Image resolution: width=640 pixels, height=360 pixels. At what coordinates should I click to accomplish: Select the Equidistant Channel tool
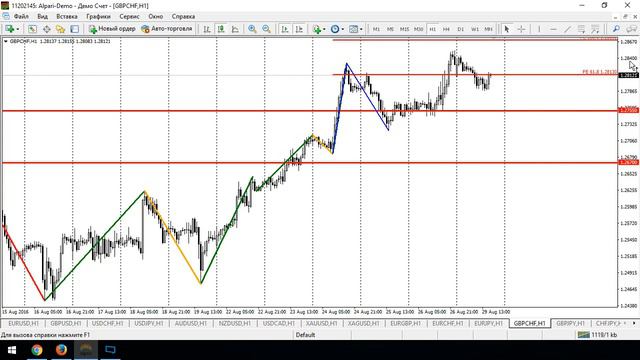point(581,29)
